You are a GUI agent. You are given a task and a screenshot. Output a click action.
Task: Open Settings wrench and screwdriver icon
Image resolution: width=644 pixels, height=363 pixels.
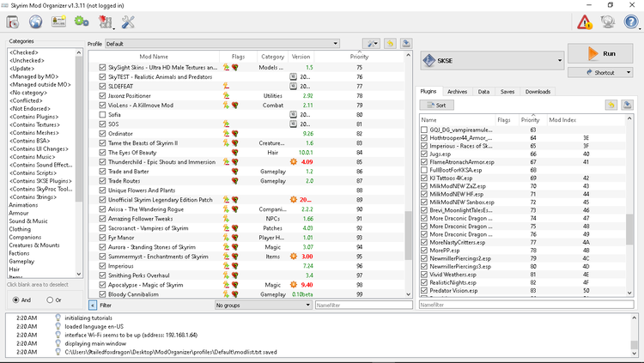click(128, 21)
